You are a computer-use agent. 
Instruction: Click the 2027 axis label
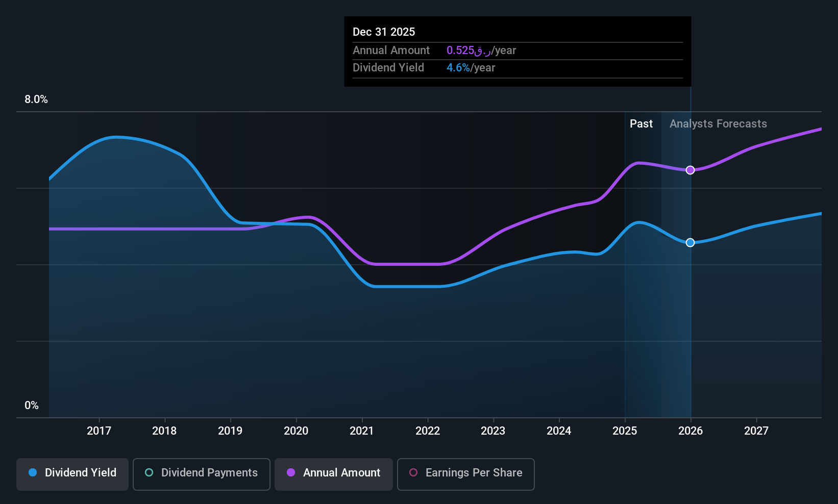[x=756, y=431]
